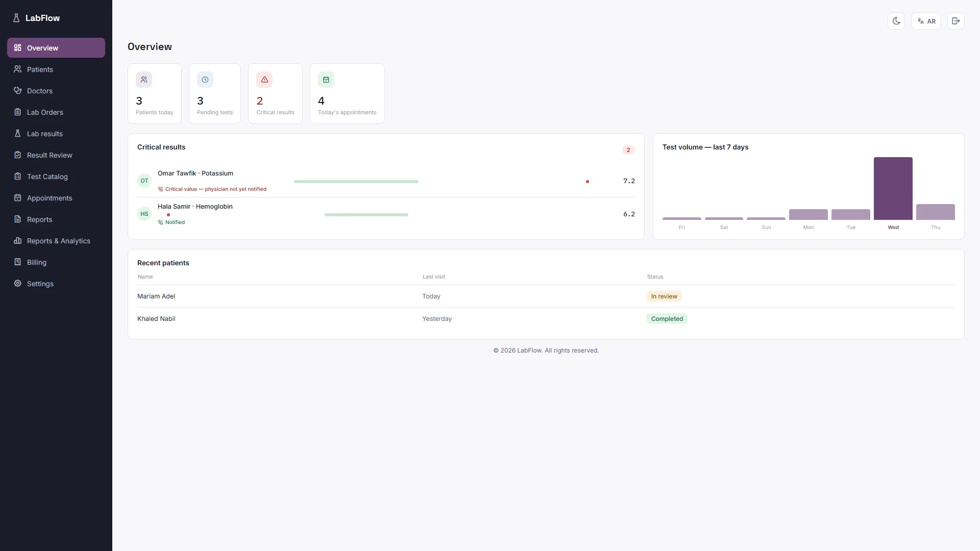
Task: Click the Lab results flask icon
Action: 18,133
